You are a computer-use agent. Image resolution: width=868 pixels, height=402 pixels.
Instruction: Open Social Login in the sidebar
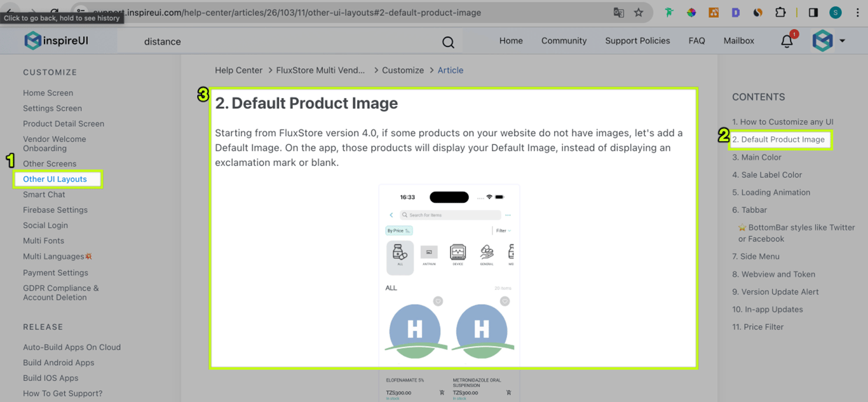(x=45, y=225)
